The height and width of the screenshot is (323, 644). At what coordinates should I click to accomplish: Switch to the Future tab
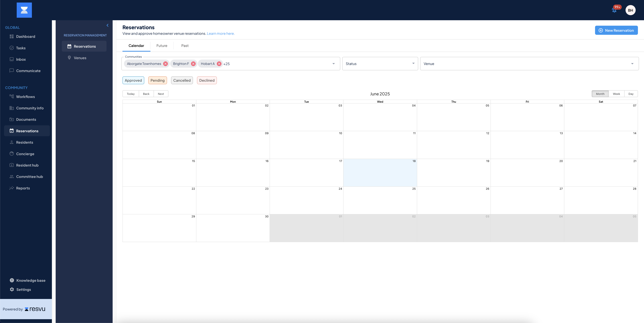[x=162, y=46]
